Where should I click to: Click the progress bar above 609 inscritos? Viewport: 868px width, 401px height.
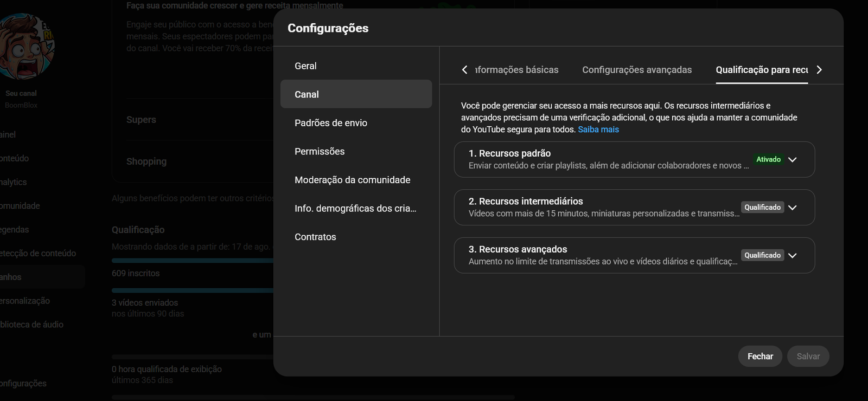pyautogui.click(x=193, y=261)
